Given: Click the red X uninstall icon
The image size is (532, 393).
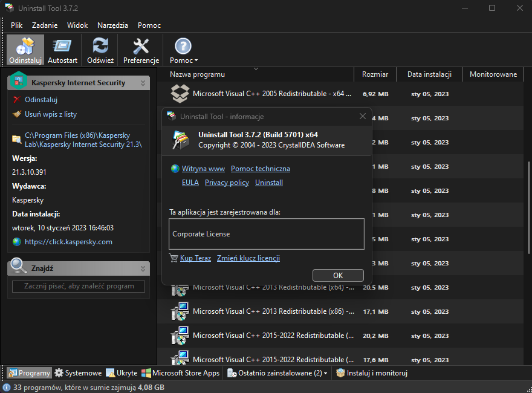Looking at the screenshot, I should 17,99.
